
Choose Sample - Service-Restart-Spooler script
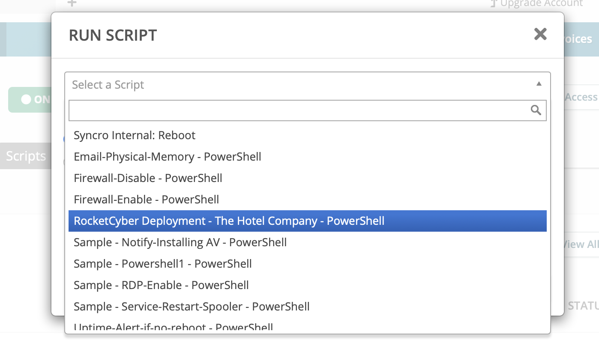tap(307, 307)
